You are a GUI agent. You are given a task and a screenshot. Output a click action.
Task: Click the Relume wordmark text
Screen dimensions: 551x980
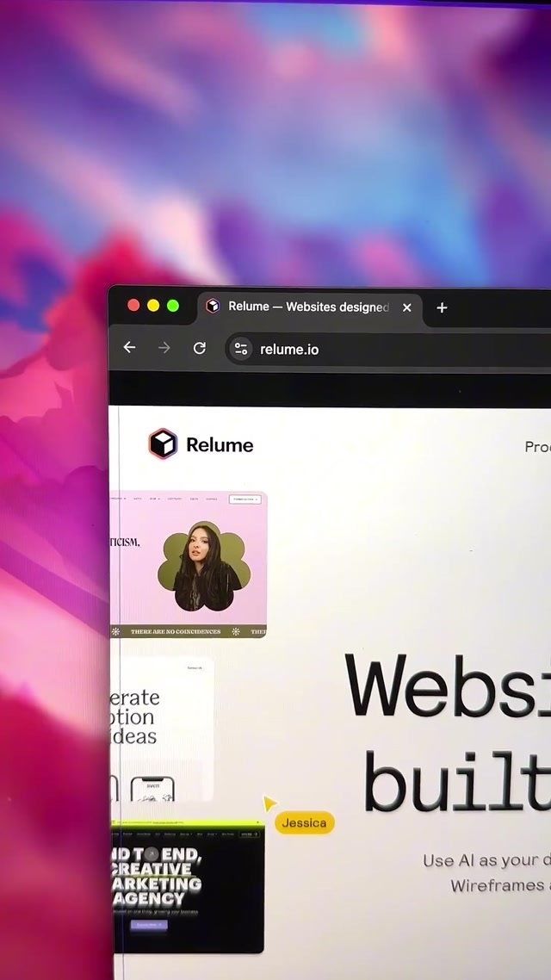(220, 445)
